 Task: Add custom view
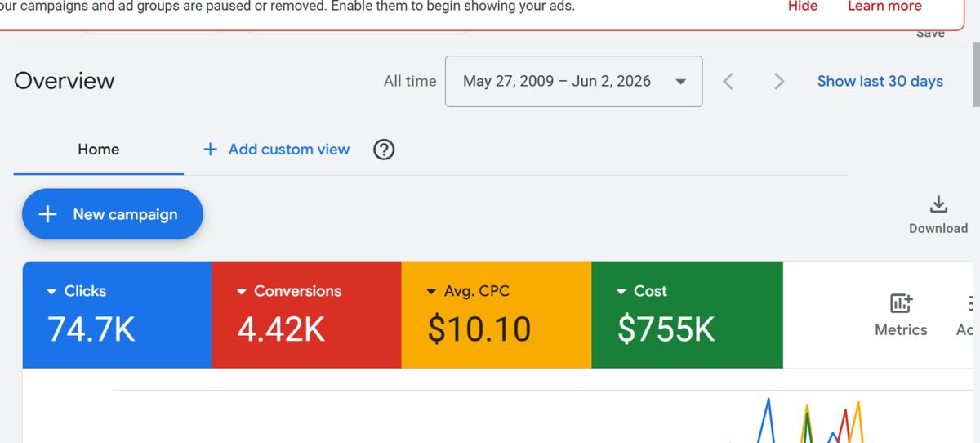coord(276,150)
